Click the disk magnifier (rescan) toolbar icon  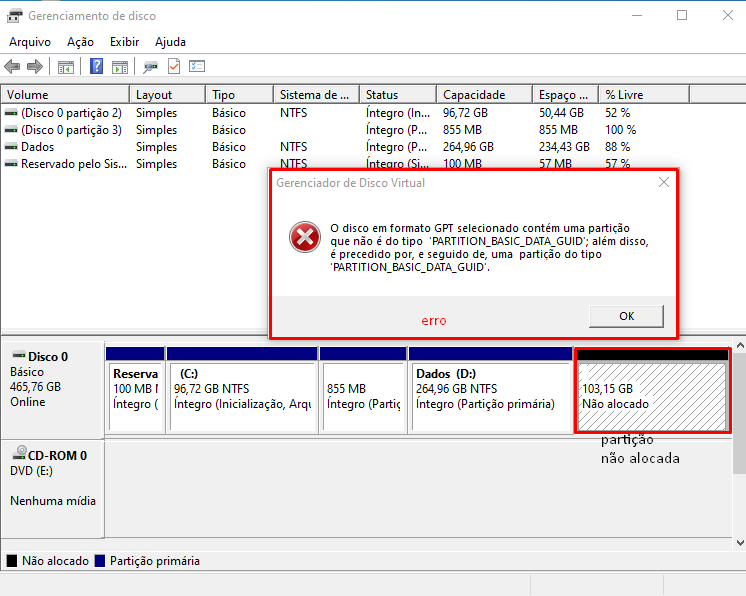click(x=150, y=67)
